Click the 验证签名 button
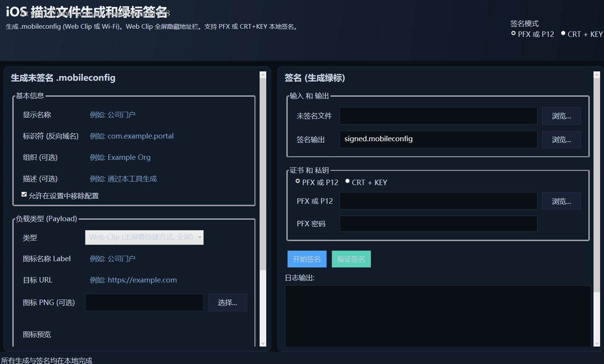The image size is (604, 364). pos(351,259)
